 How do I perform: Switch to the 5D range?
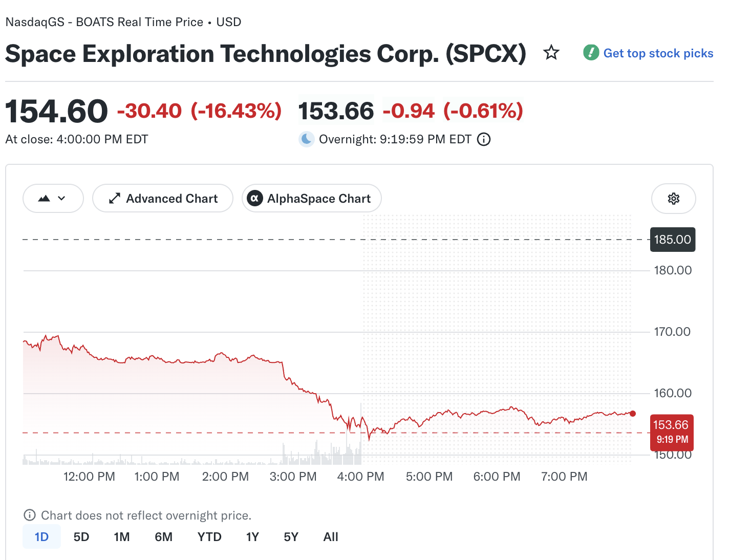[81, 537]
